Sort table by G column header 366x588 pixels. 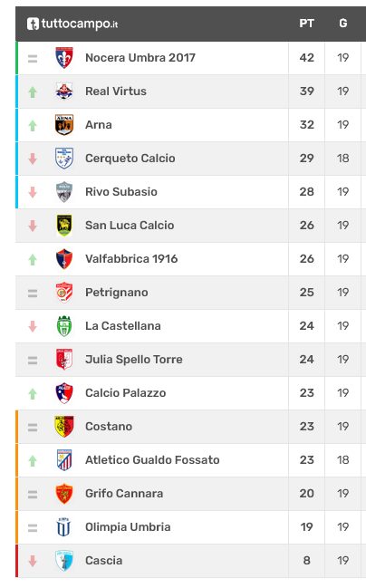tap(343, 24)
